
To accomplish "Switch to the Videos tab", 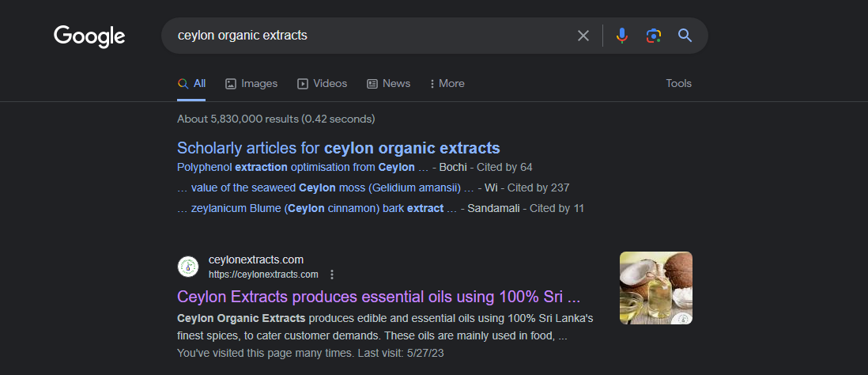I will click(323, 84).
